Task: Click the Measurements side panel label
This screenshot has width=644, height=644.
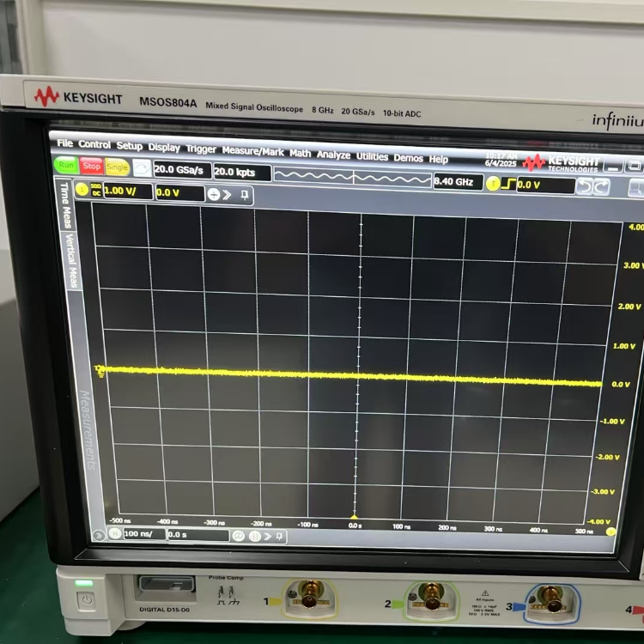Action: pos(88,431)
